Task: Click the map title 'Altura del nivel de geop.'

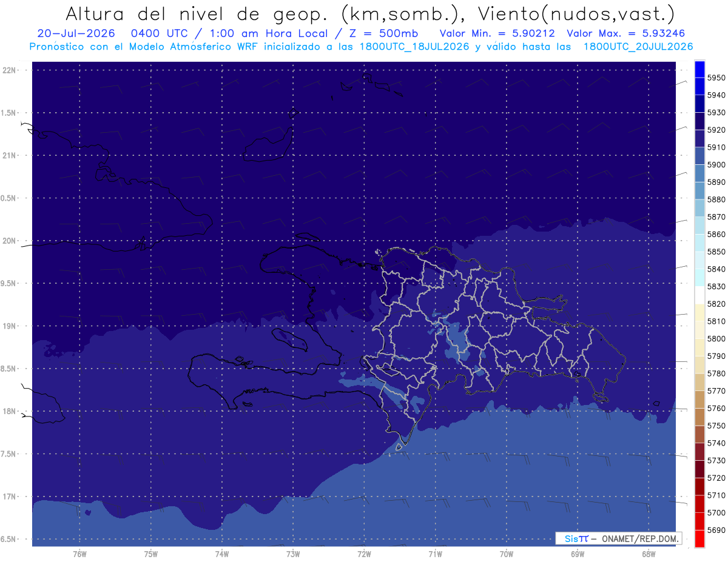Action: (x=198, y=14)
